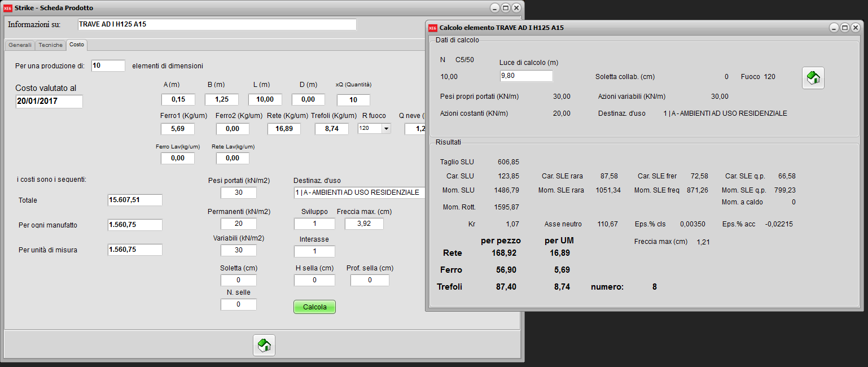Screen dimensions: 868x367
Task: Click the Kr value 1,07
Action: 513,224
